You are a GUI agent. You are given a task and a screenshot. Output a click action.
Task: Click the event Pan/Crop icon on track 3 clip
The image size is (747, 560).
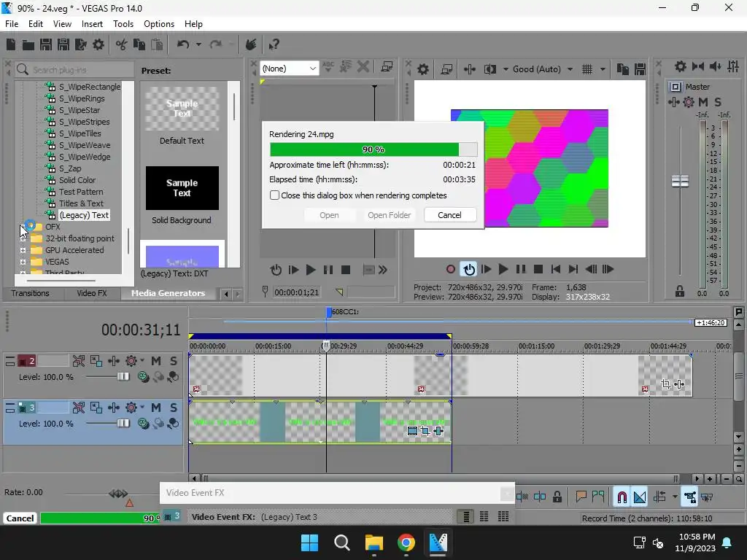point(425,431)
